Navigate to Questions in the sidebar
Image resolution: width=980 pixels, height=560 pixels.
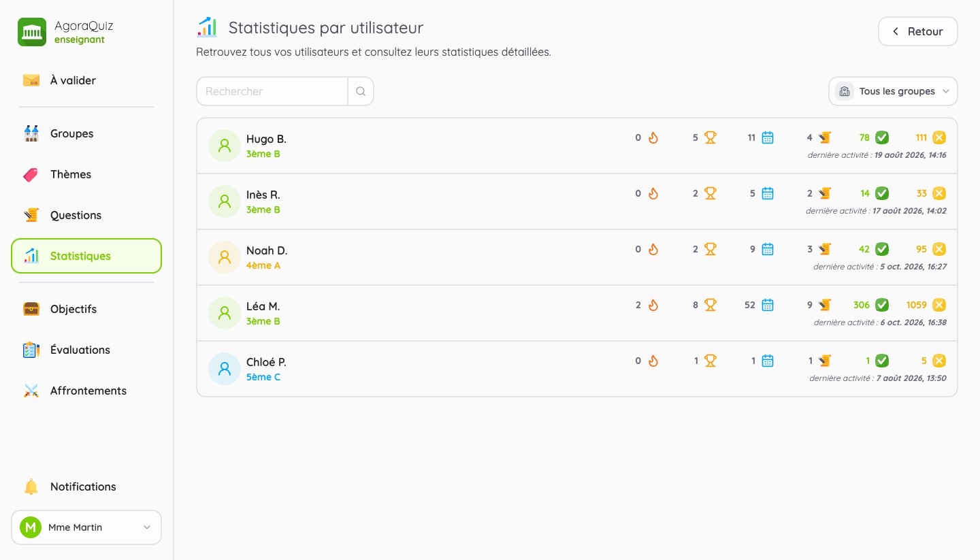point(86,215)
